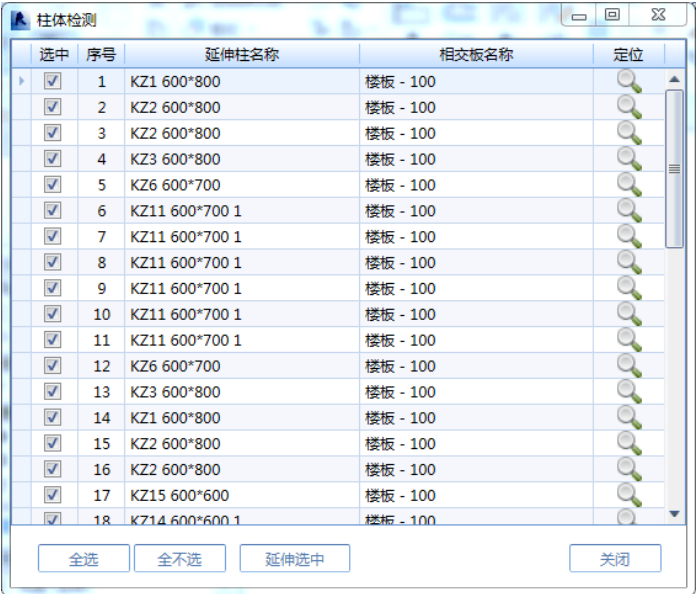Select the KZ1 600*800 cell in row 1

242,82
